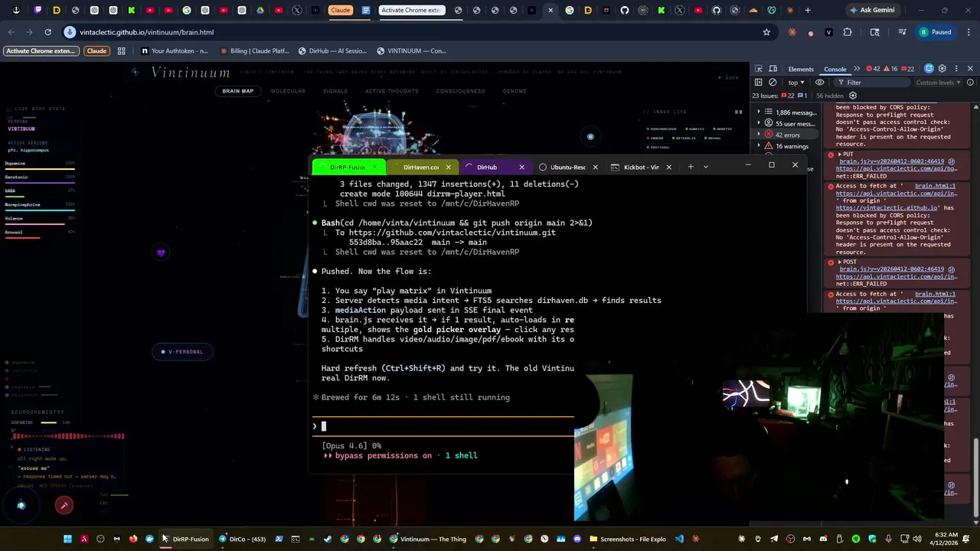This screenshot has height=551, width=980.
Task: Click the 42 errors counter in DevTools header
Action: point(873,69)
